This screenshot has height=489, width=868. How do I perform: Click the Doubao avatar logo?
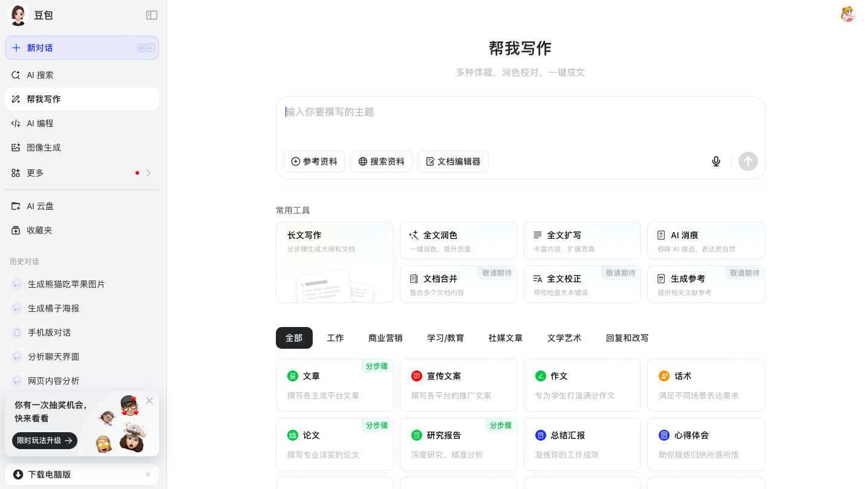[x=18, y=15]
